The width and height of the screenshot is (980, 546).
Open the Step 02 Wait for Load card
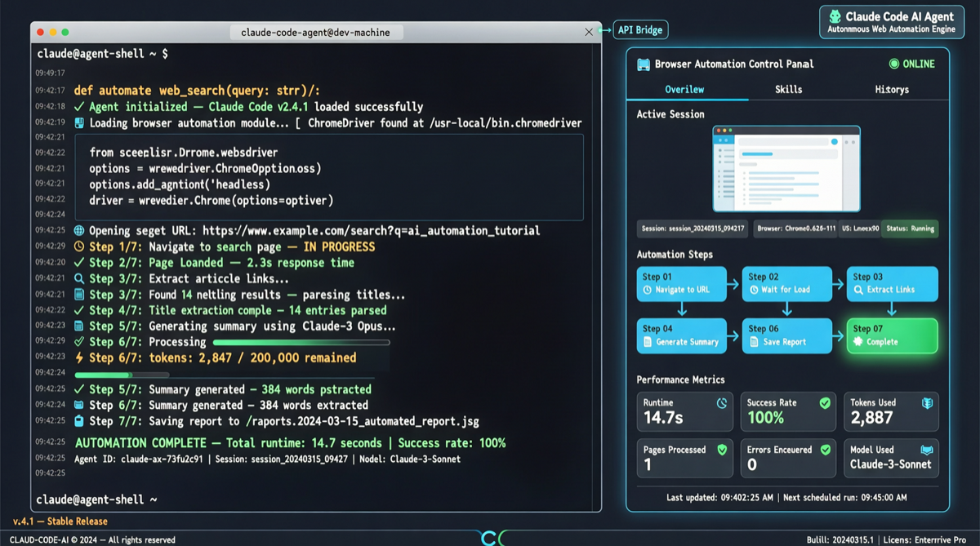tap(786, 283)
